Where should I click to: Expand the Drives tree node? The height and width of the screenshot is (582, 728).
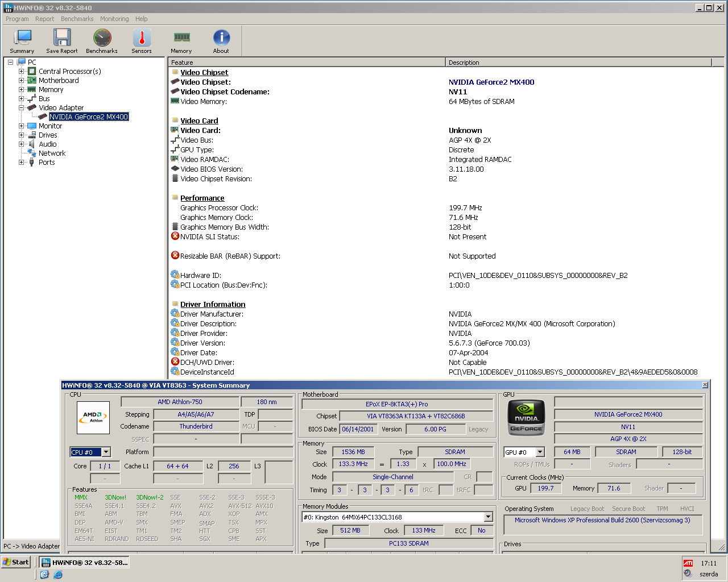(x=22, y=135)
